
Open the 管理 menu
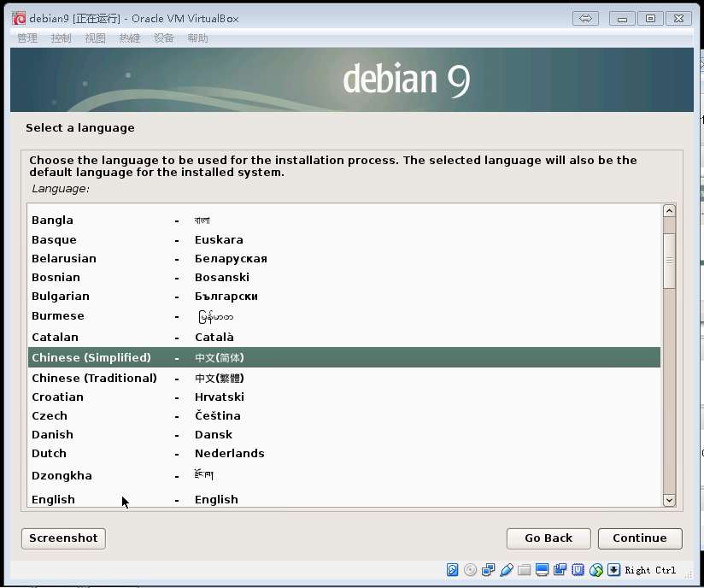(x=27, y=38)
